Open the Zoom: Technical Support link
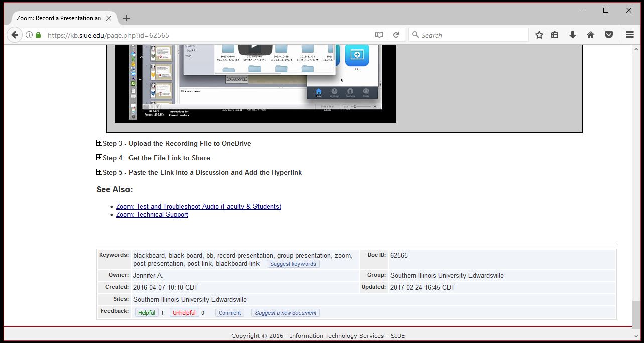The width and height of the screenshot is (644, 343). (x=152, y=214)
